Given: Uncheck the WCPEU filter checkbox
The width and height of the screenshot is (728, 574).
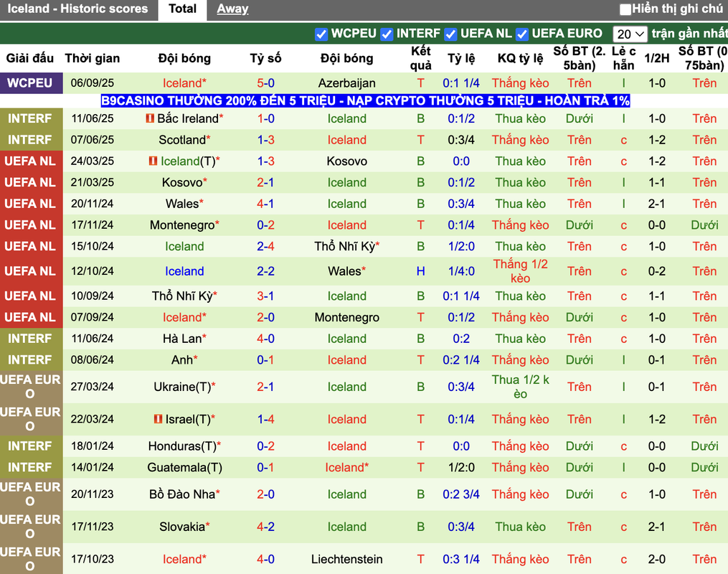Looking at the screenshot, I should [321, 34].
